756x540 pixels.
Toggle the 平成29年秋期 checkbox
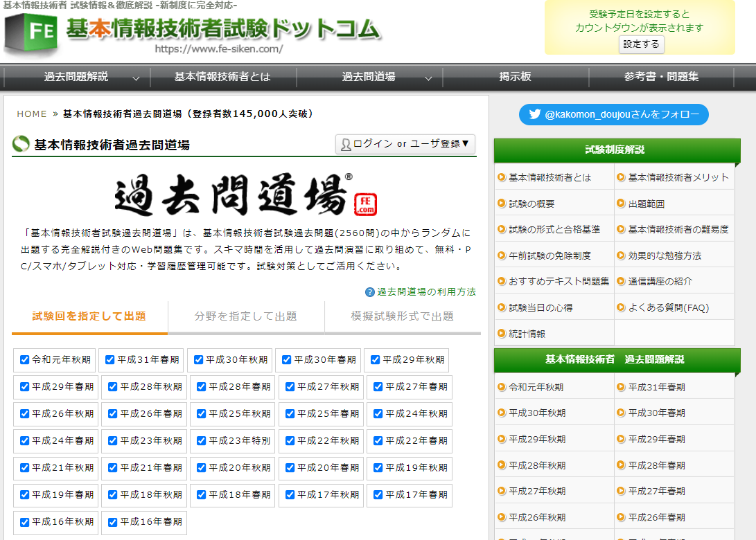coord(375,360)
